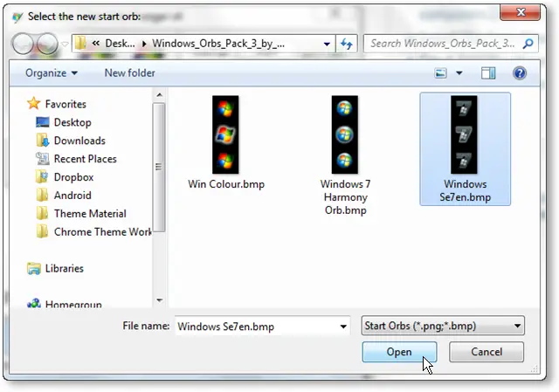
Task: Click the breadcrumb chevron before Desk...
Action: pyautogui.click(x=95, y=44)
